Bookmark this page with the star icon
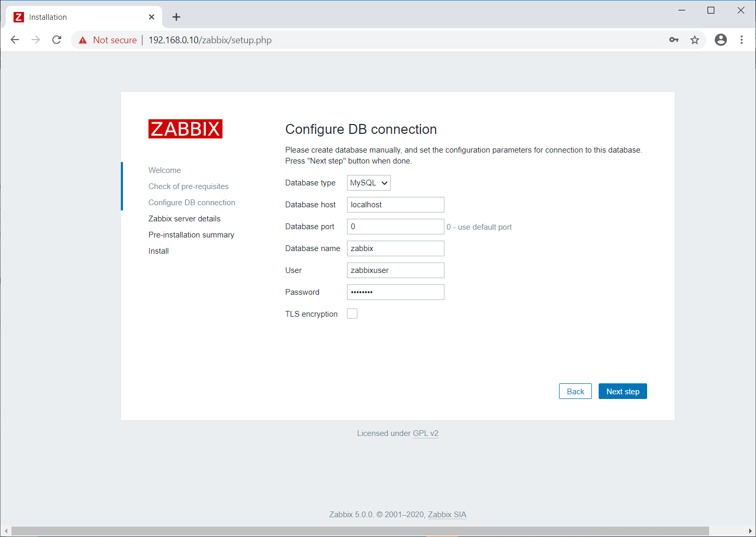The width and height of the screenshot is (756, 537). [695, 40]
